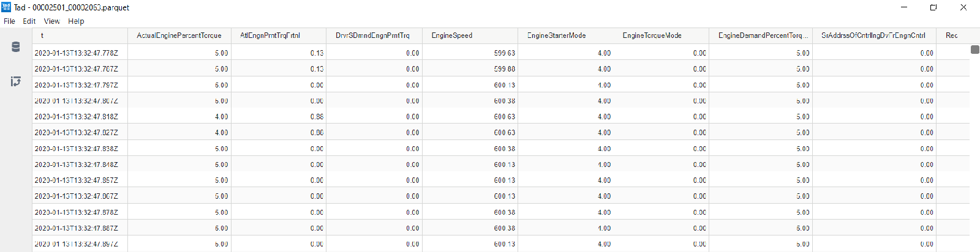Open the View menu
The image size is (980, 252).
pyautogui.click(x=52, y=21)
